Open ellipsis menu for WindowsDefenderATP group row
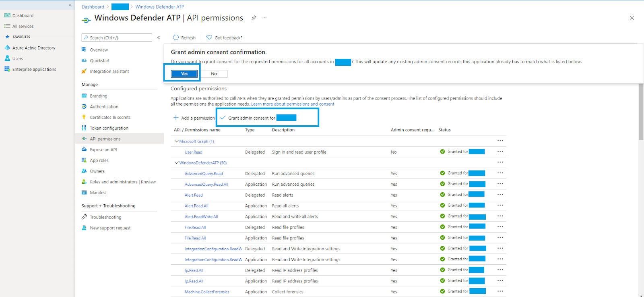Screen dimensions: 644x297 pyautogui.click(x=500, y=162)
